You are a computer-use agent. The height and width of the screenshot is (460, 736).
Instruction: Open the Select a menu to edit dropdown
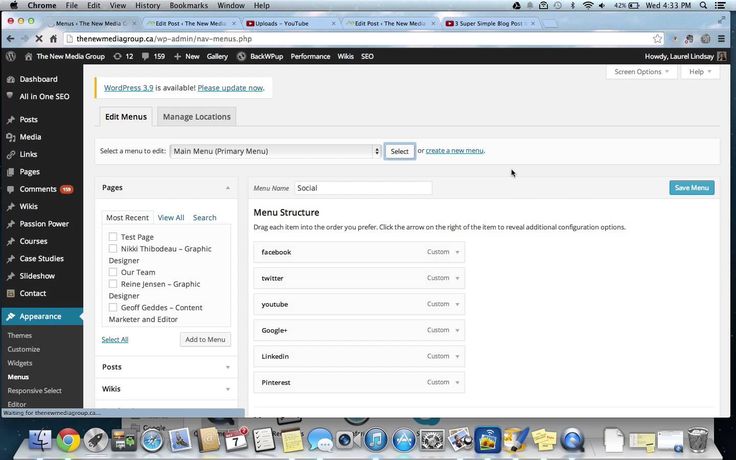(x=275, y=151)
